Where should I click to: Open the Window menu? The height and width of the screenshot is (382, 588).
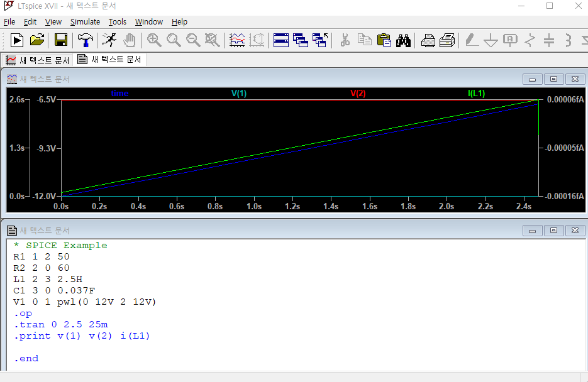click(x=148, y=21)
